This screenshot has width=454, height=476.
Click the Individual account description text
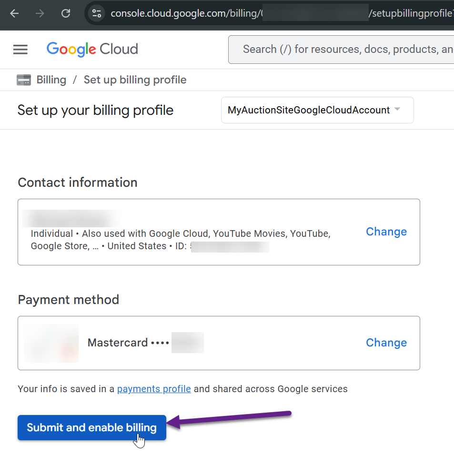(x=181, y=240)
